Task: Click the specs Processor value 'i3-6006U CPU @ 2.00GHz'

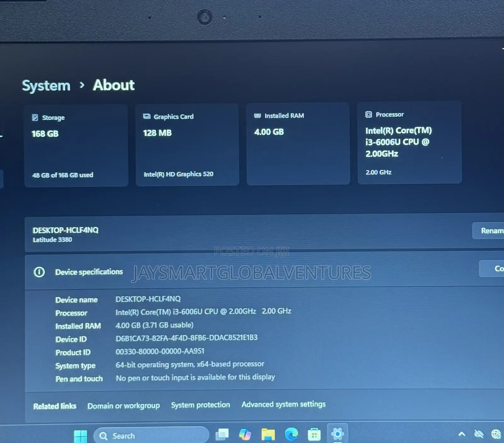Action: coord(203,312)
